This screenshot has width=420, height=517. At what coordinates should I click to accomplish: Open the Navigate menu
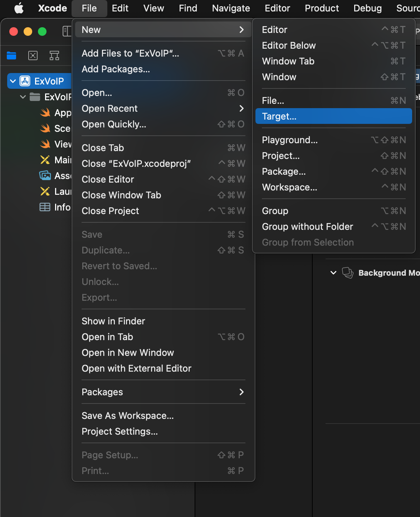231,8
